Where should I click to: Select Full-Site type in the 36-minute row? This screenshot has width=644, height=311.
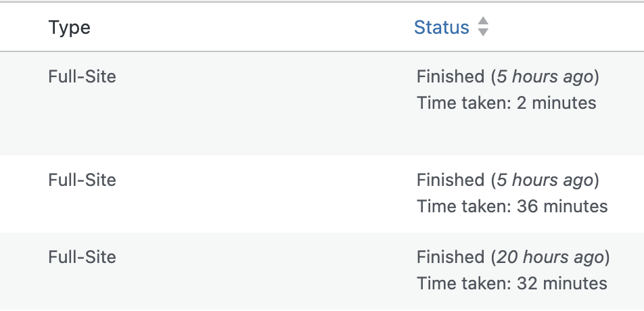(82, 180)
